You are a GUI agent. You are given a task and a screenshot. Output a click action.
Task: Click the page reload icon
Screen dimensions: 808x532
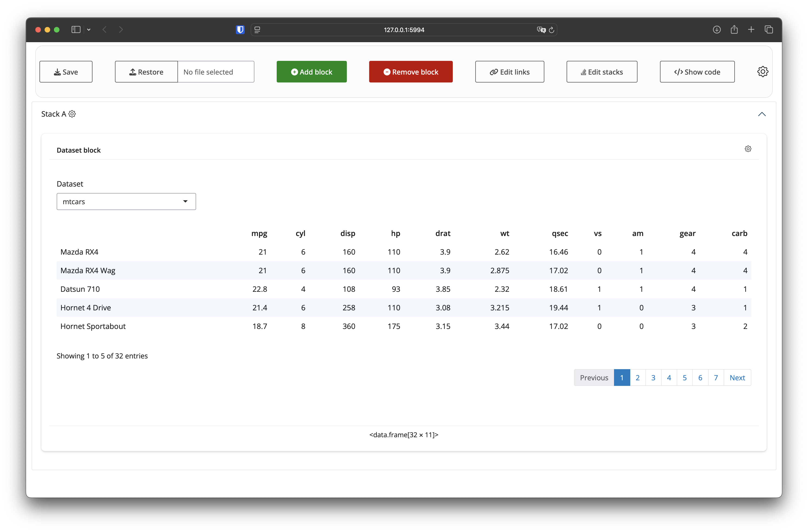tap(552, 30)
